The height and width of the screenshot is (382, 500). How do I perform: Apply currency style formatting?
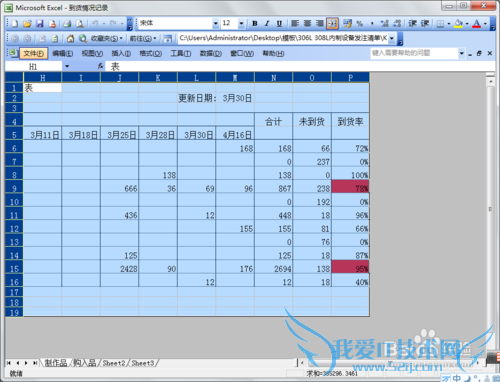[347, 23]
